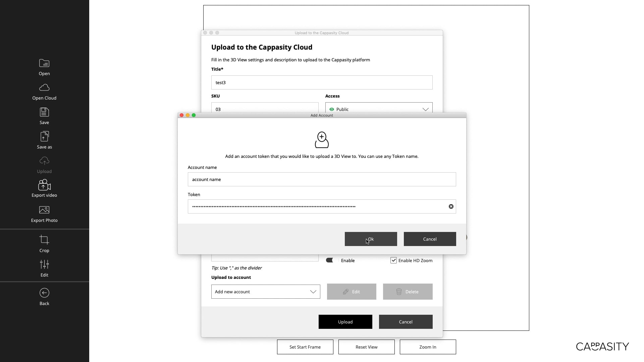
Task: Clear the Token field with the X icon
Action: coord(451,206)
